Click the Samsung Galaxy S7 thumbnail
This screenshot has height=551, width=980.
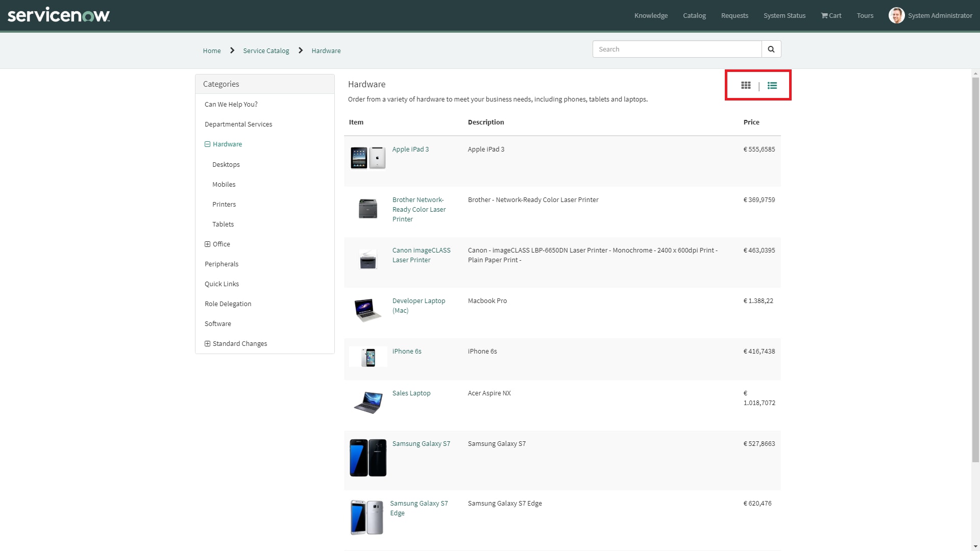click(368, 458)
